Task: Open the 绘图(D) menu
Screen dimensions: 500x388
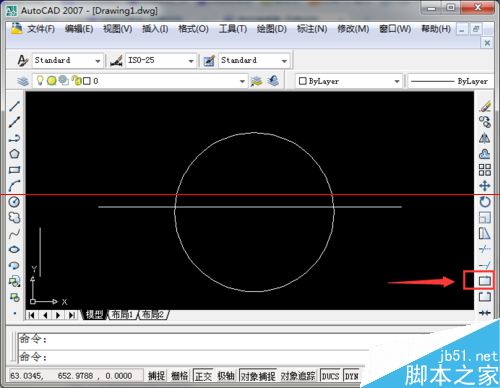Action: tap(272, 29)
